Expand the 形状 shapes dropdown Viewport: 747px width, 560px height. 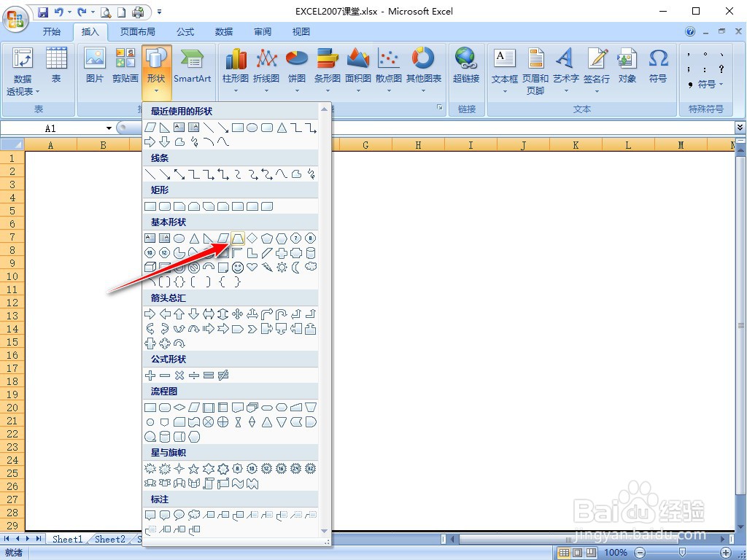[x=156, y=90]
